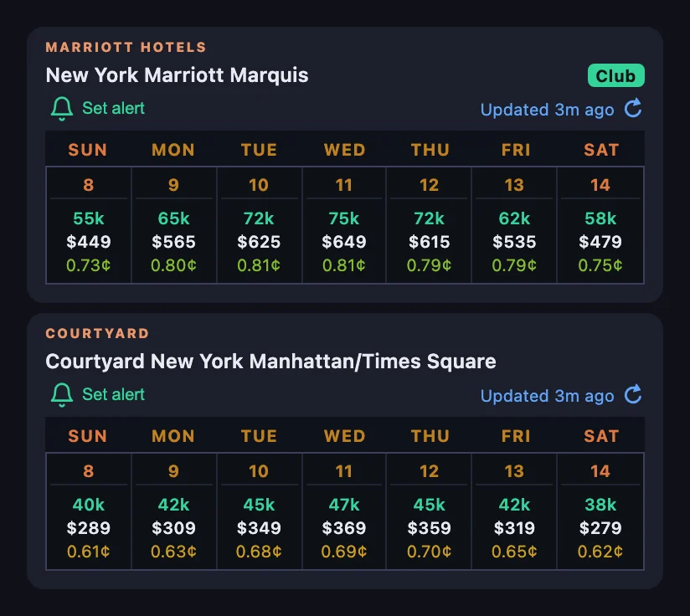Select Courtyard Wednesday 11 at 47k points

point(344,511)
